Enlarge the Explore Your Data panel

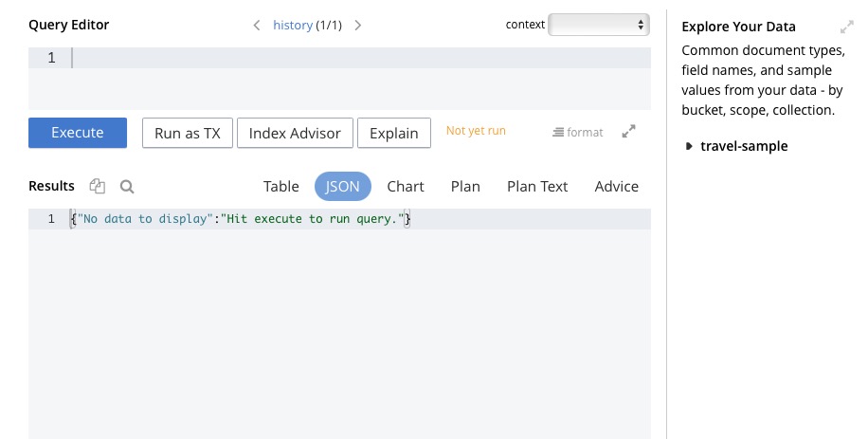(846, 27)
